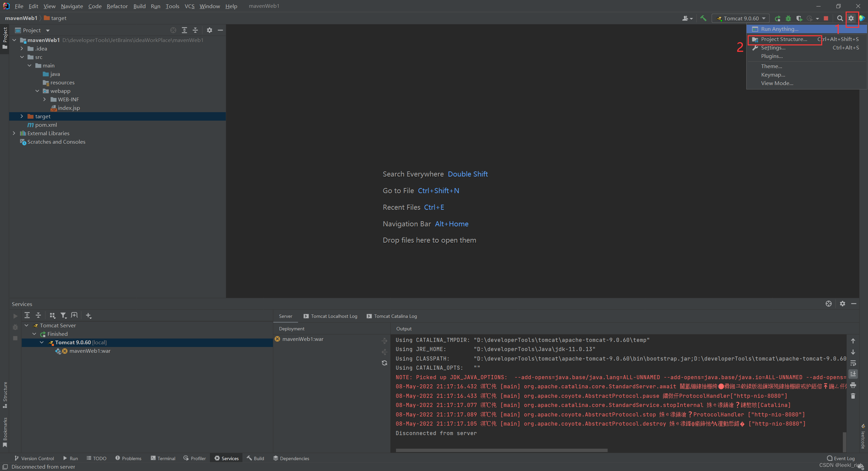Expand the target folder
Viewport: 868px width, 471px height.
pos(22,116)
